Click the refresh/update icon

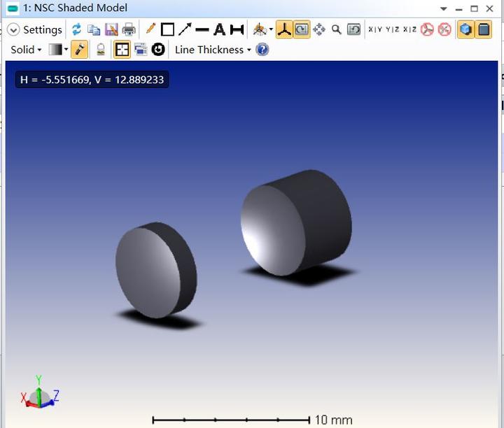[x=76, y=29]
